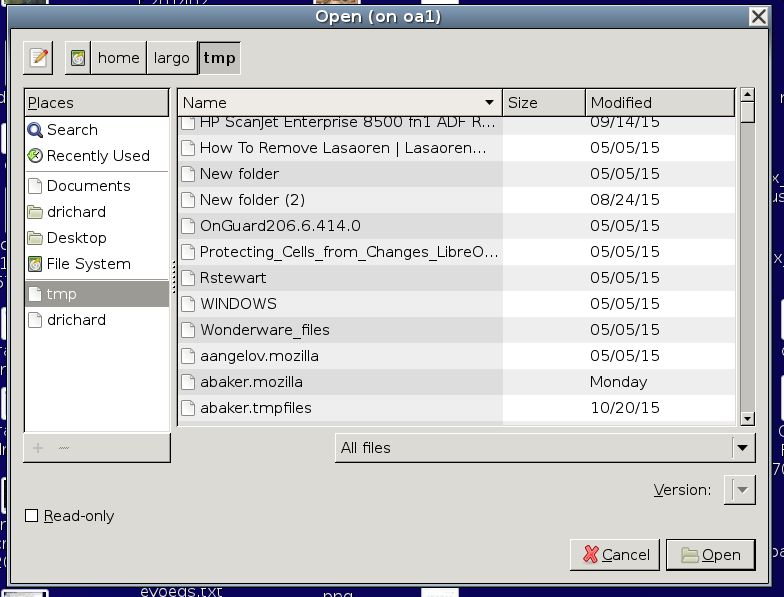Open the All files filter dropdown
This screenshot has width=784, height=597.
click(x=545, y=448)
